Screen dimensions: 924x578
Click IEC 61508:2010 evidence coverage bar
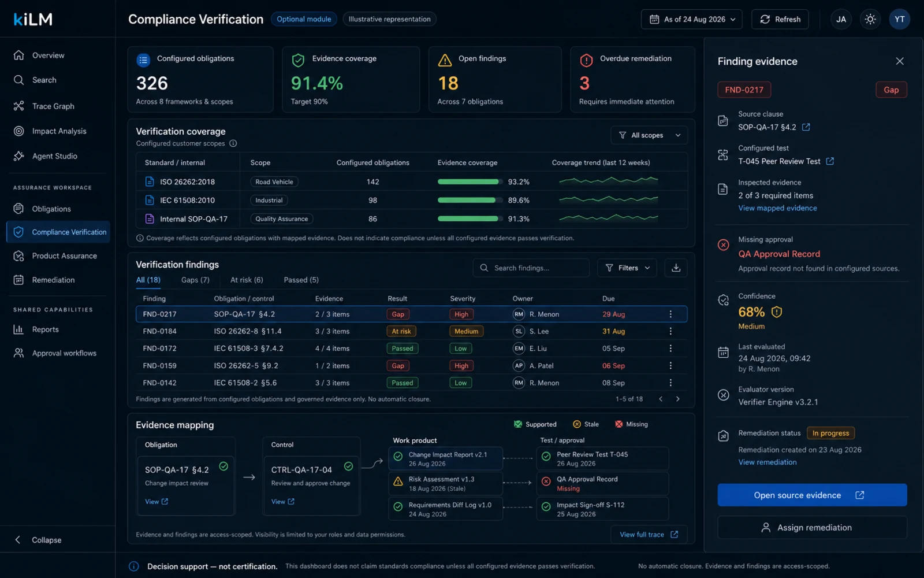click(470, 200)
